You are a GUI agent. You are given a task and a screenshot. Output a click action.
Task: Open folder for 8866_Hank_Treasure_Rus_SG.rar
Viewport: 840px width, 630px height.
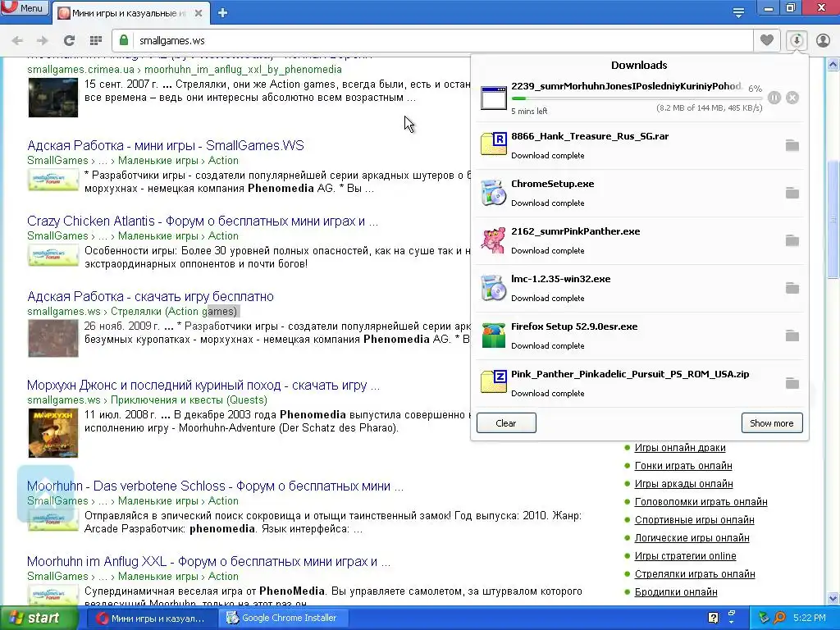[792, 145]
